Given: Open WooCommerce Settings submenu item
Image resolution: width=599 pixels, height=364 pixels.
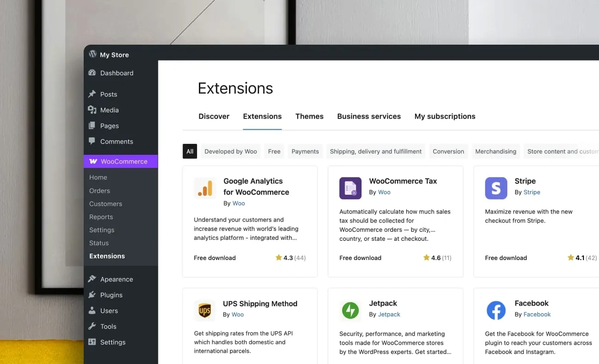Looking at the screenshot, I should (x=102, y=230).
